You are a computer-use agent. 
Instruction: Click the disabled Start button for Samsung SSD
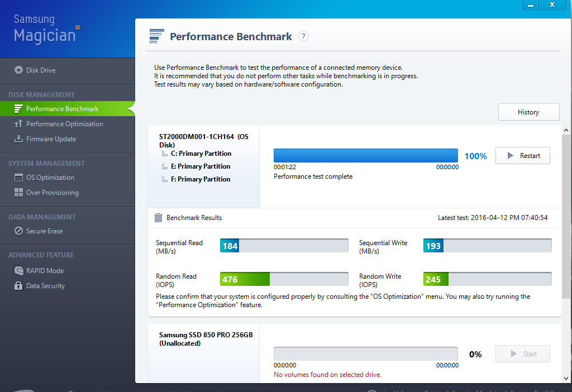523,353
